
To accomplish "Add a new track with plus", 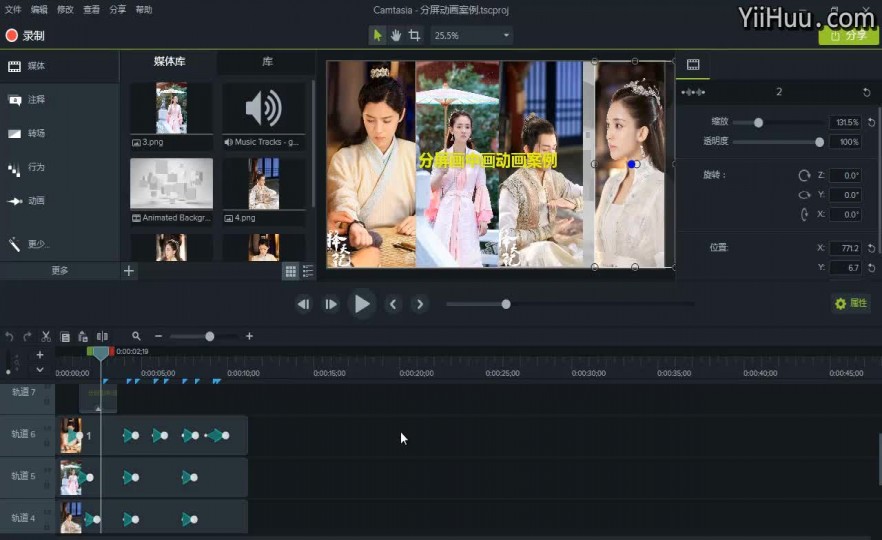I will [39, 354].
